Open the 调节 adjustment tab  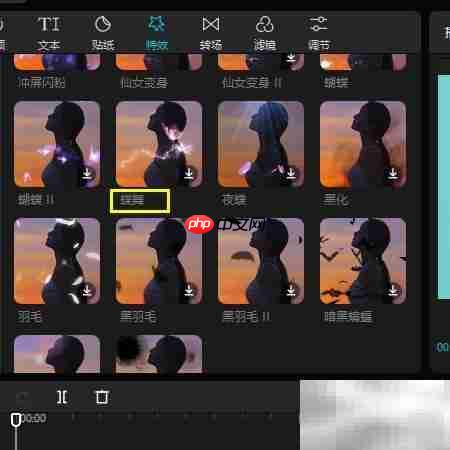[x=318, y=33]
